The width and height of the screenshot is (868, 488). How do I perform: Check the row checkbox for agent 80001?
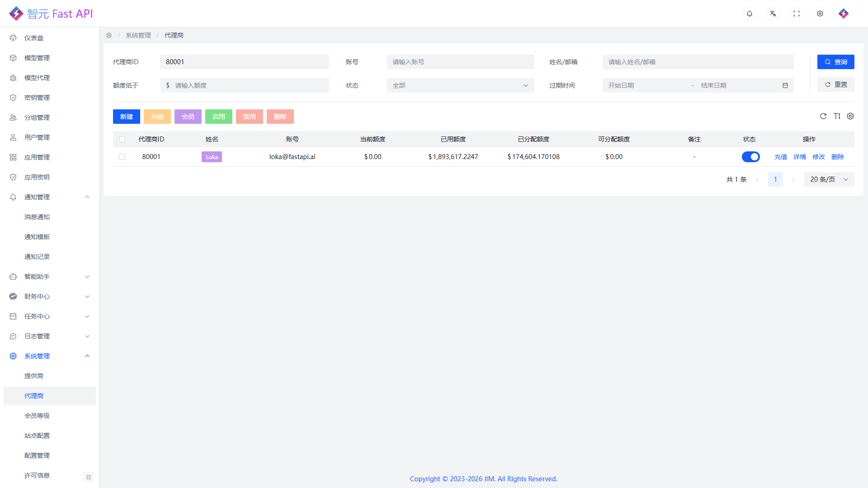[x=122, y=157]
